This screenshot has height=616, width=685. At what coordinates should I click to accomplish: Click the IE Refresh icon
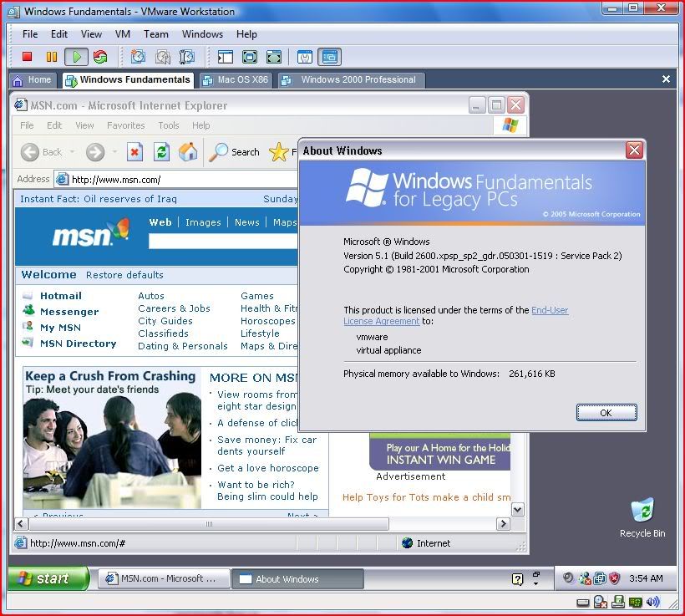(x=161, y=151)
